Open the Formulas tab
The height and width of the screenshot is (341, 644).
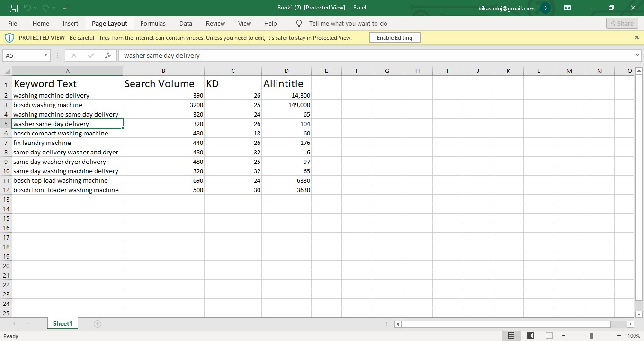tap(153, 23)
